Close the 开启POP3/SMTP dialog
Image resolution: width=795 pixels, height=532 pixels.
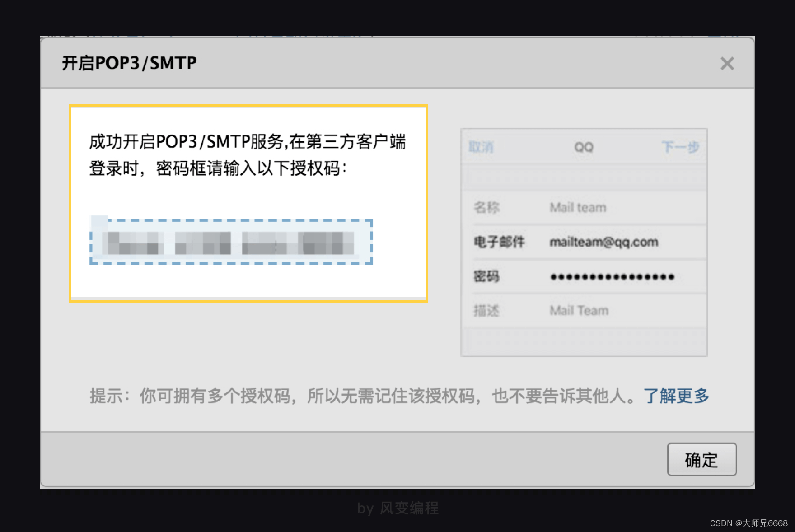[x=727, y=63]
